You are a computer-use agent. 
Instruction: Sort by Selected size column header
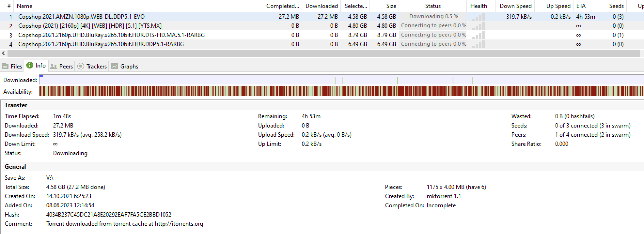pyautogui.click(x=355, y=6)
